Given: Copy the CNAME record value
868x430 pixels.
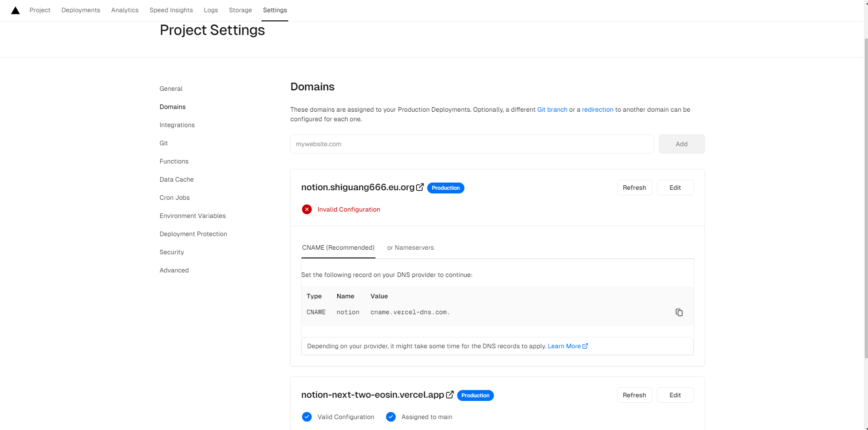Looking at the screenshot, I should click(x=679, y=312).
